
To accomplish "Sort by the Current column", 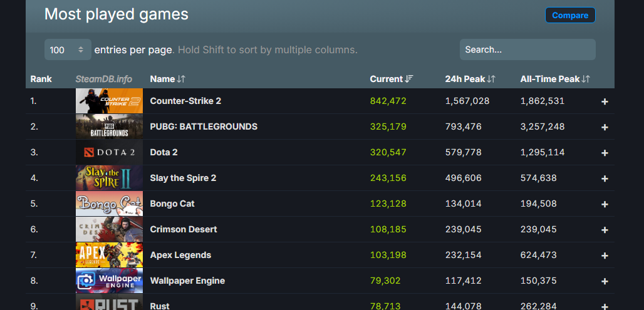I will (392, 79).
